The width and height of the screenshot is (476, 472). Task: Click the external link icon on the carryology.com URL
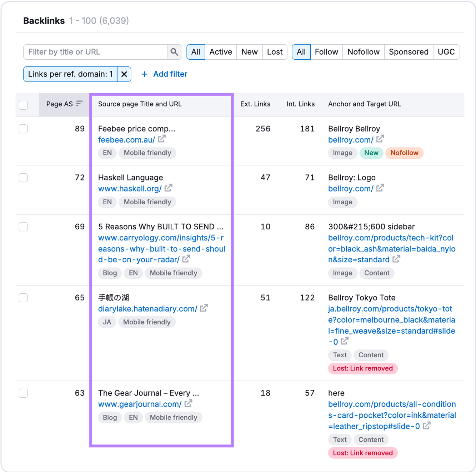pyautogui.click(x=186, y=260)
